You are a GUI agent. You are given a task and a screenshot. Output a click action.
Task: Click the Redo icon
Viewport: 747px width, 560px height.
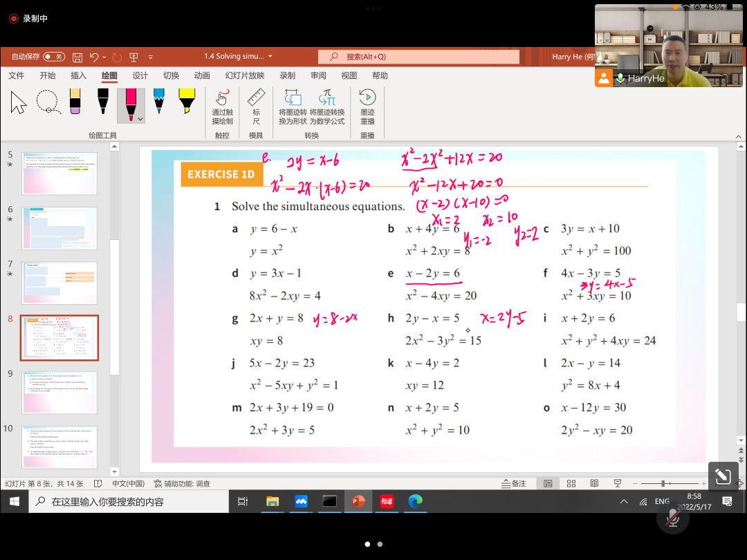pos(117,57)
